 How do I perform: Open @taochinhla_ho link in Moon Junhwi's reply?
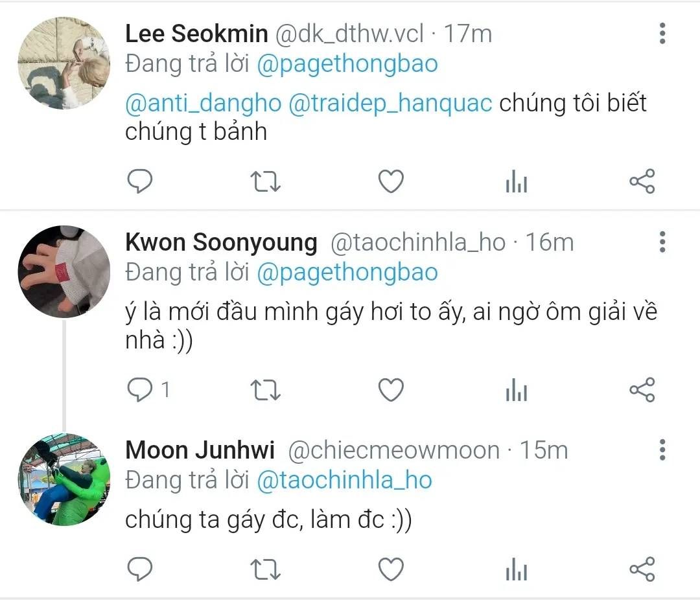point(345,480)
